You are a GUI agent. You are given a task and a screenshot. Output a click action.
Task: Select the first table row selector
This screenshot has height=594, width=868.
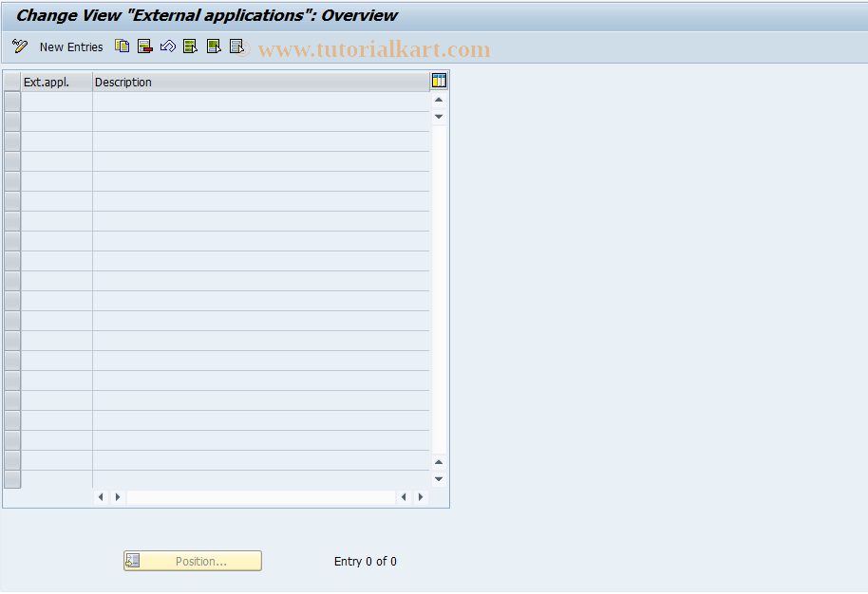point(12,102)
